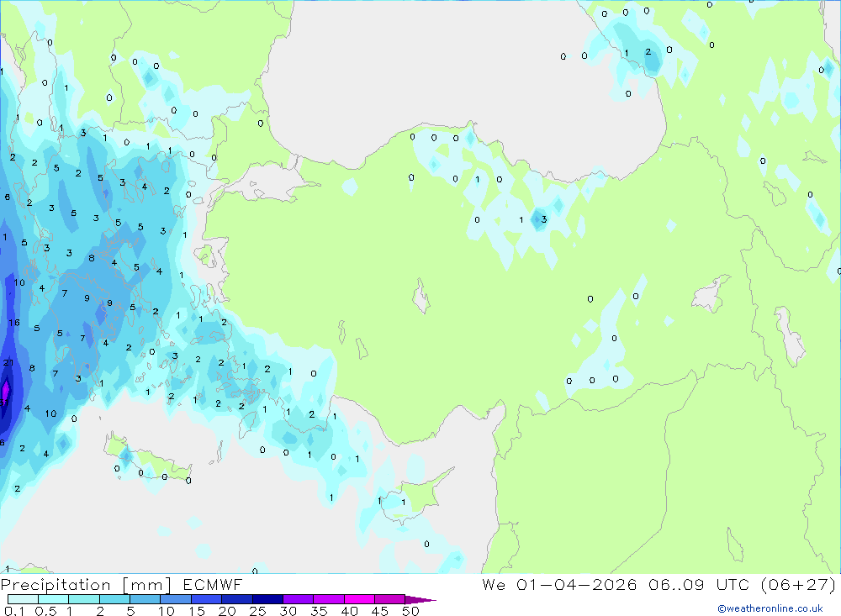This screenshot has width=841, height=616.
Task: Click the purple arrow tip past 50 mm
Action: coord(420,600)
